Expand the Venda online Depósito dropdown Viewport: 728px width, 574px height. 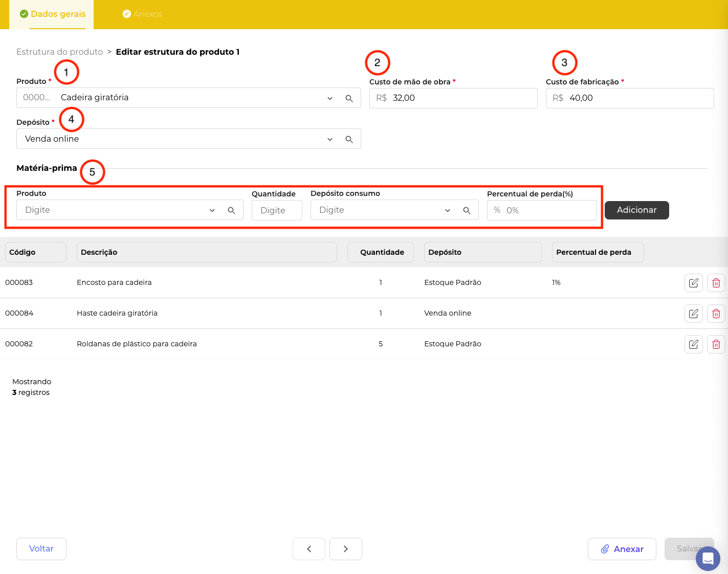coord(330,139)
